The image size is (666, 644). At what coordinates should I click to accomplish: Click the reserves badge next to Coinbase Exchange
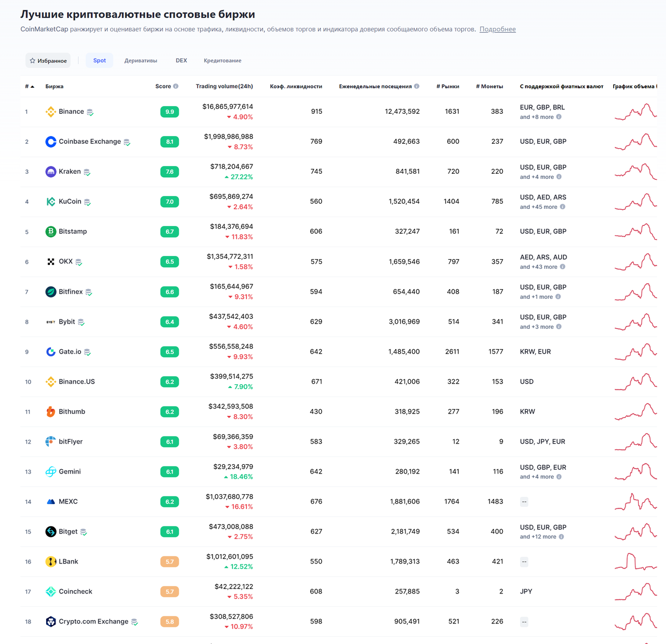pyautogui.click(x=127, y=142)
